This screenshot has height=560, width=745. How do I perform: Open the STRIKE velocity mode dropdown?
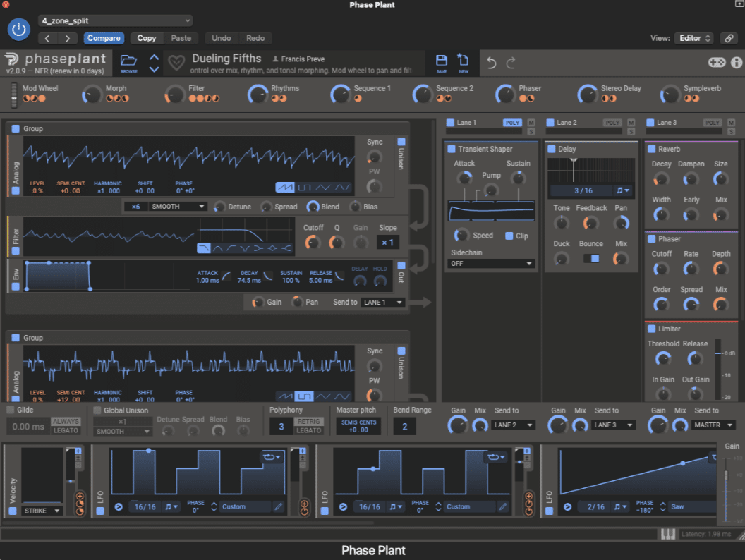(42, 511)
